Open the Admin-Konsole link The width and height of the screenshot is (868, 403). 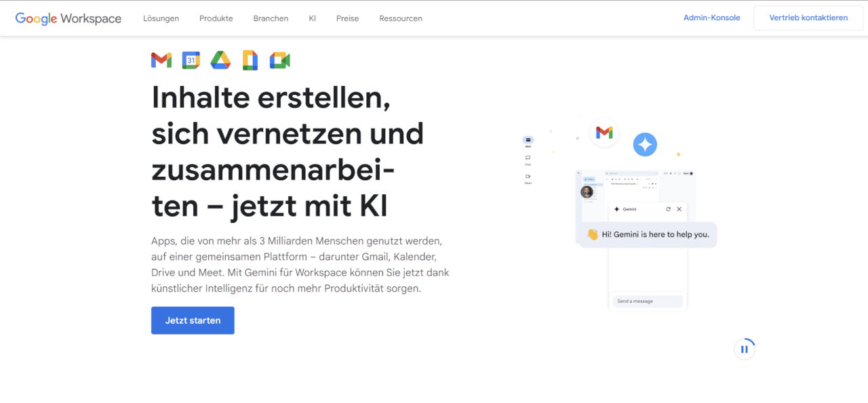click(711, 17)
